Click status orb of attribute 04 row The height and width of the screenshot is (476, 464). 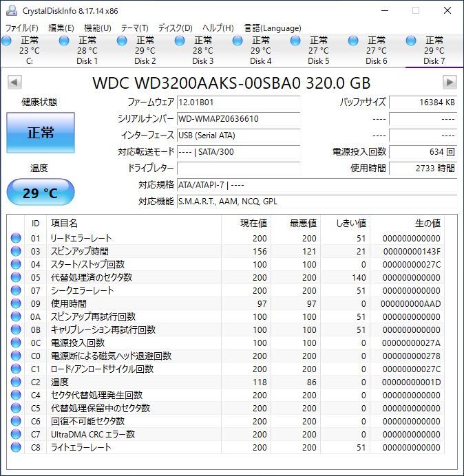point(16,264)
